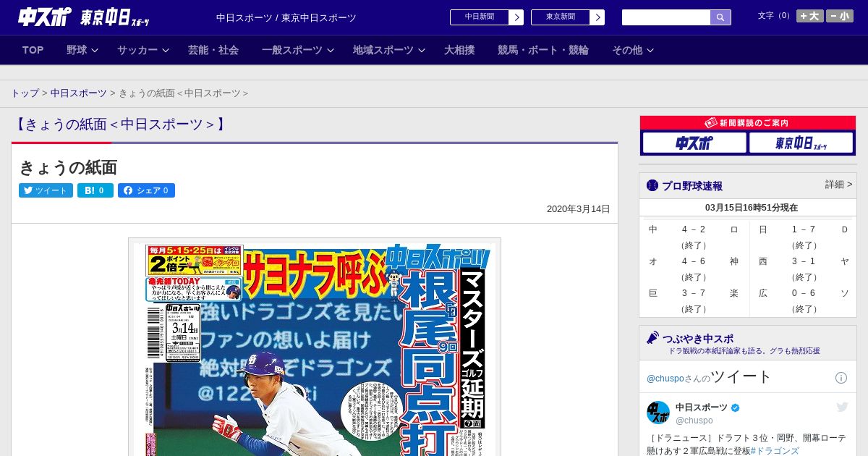Click the 中日スポーツ breadcrumb link
This screenshot has width=868, height=456.
pos(78,93)
